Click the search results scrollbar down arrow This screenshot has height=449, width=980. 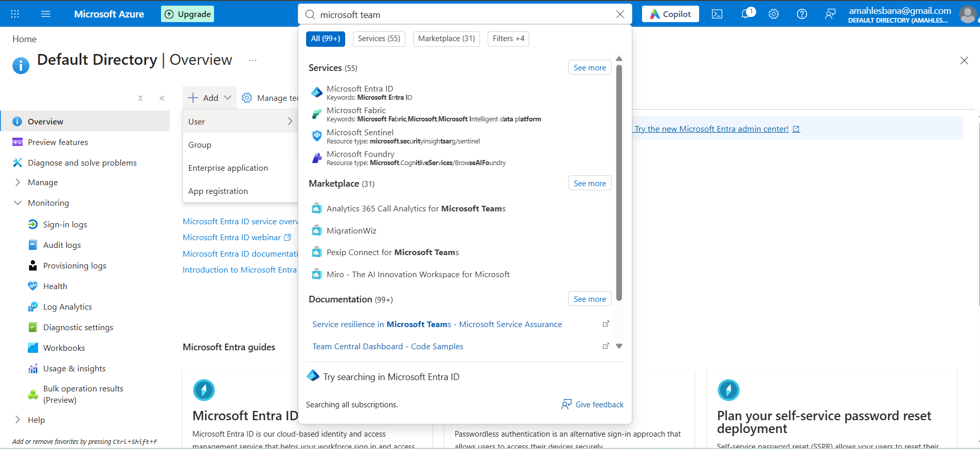[619, 346]
